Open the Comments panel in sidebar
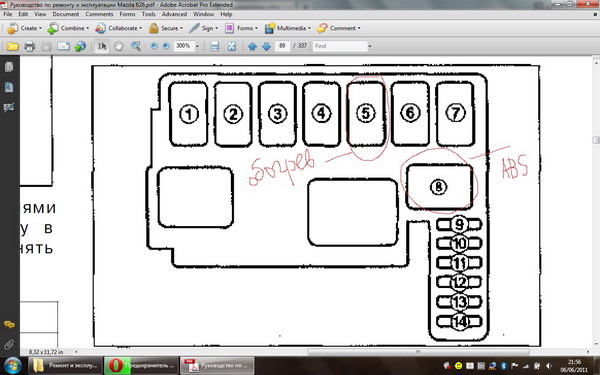The width and height of the screenshot is (600, 375). [x=9, y=325]
